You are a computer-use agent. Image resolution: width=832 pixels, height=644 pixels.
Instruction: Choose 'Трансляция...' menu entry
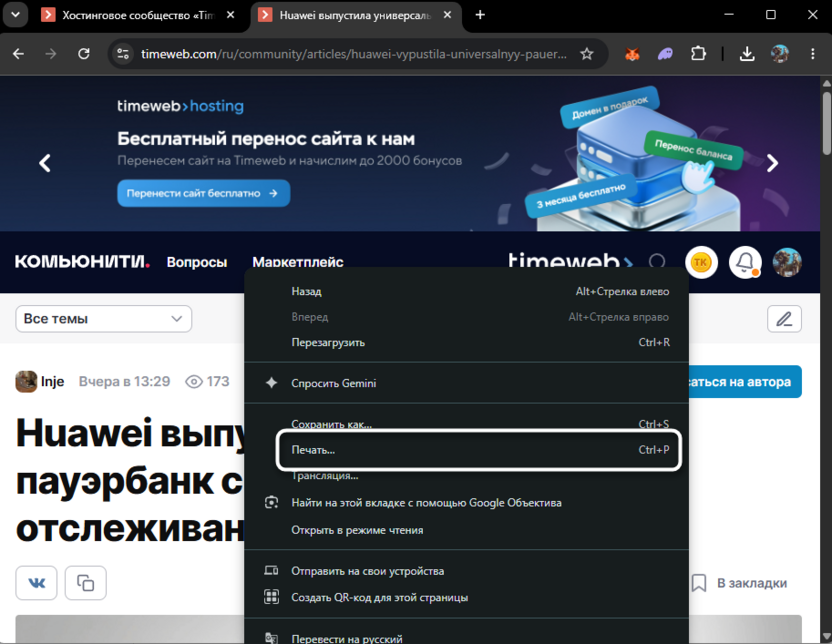pyautogui.click(x=466, y=476)
